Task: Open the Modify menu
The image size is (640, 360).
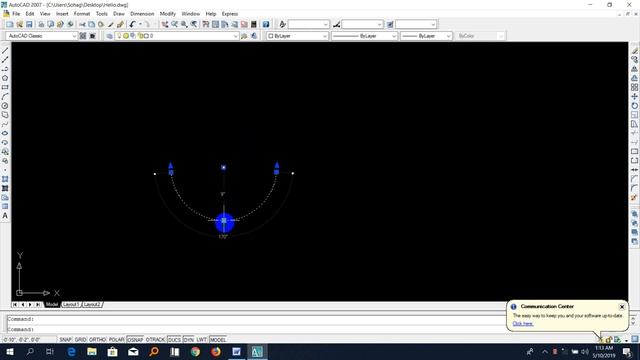Action: [167, 13]
